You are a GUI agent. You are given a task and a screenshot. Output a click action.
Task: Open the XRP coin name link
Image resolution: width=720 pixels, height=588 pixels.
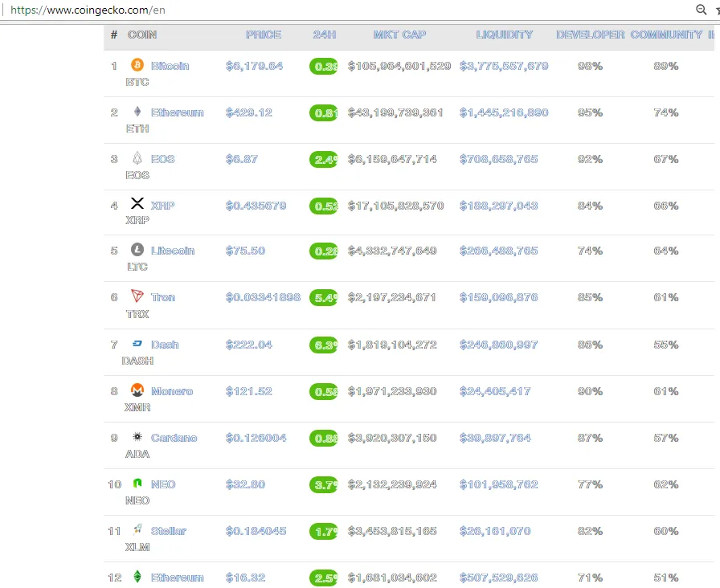pyautogui.click(x=162, y=206)
